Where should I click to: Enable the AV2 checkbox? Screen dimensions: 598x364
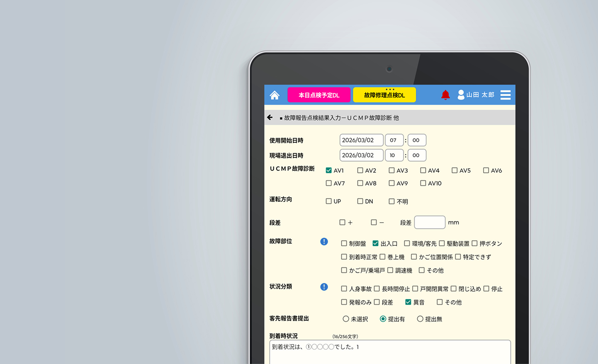(360, 170)
